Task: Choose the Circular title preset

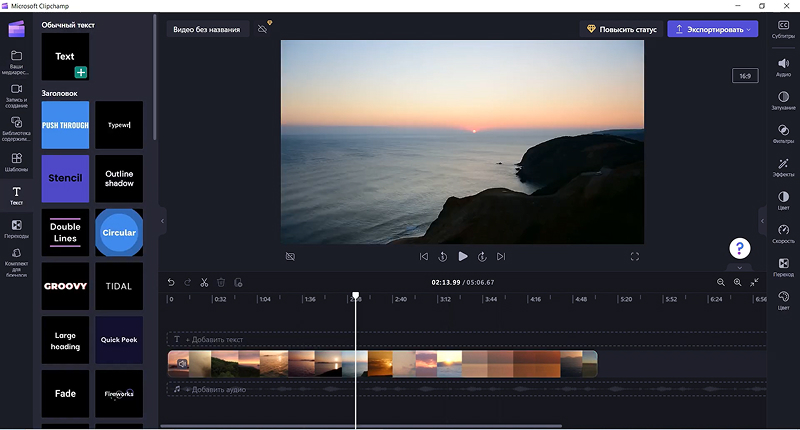Action: [x=119, y=233]
